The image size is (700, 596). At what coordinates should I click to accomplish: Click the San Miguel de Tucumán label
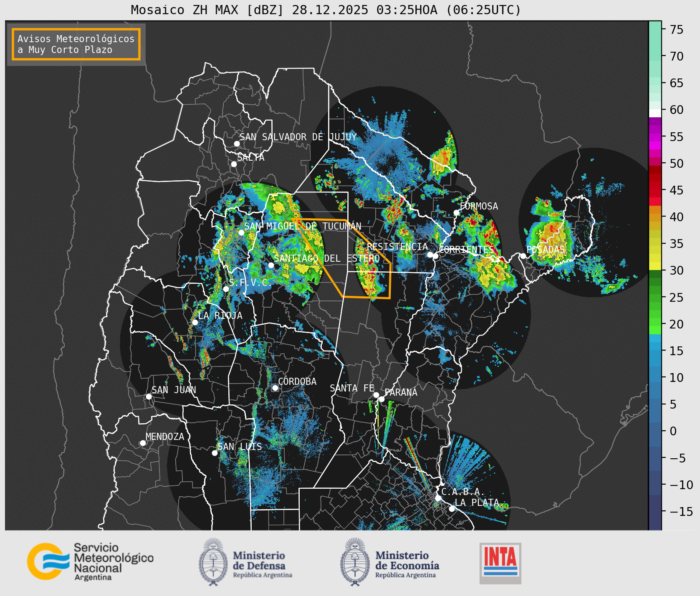pyautogui.click(x=303, y=226)
